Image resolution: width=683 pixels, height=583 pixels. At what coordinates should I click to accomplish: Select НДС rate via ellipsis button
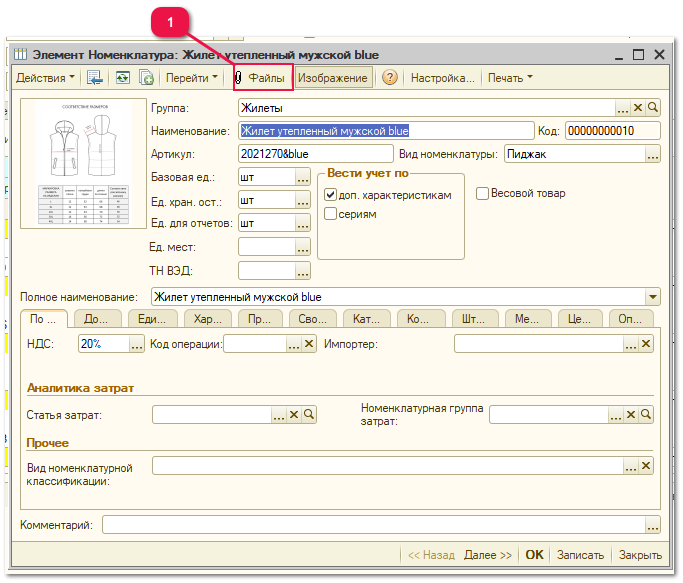click(137, 344)
